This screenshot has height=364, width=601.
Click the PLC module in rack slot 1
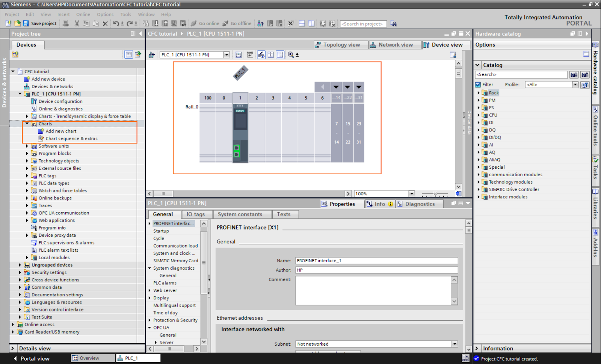point(240,133)
